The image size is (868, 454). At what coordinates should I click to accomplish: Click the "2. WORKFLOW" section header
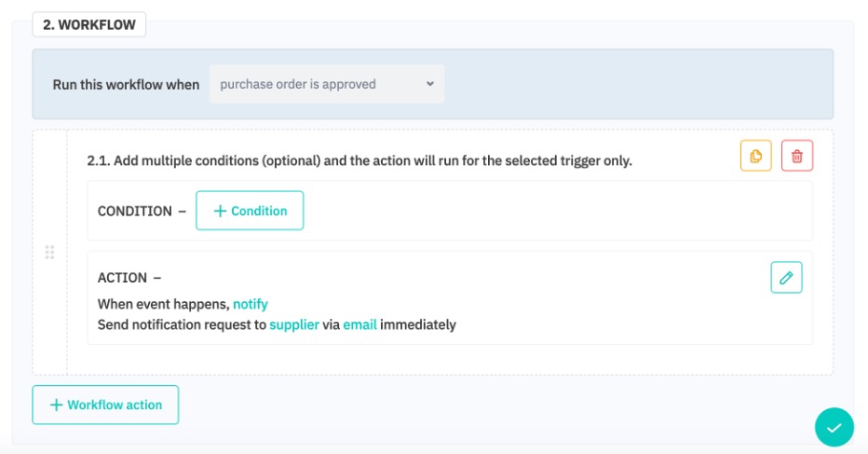pos(89,25)
